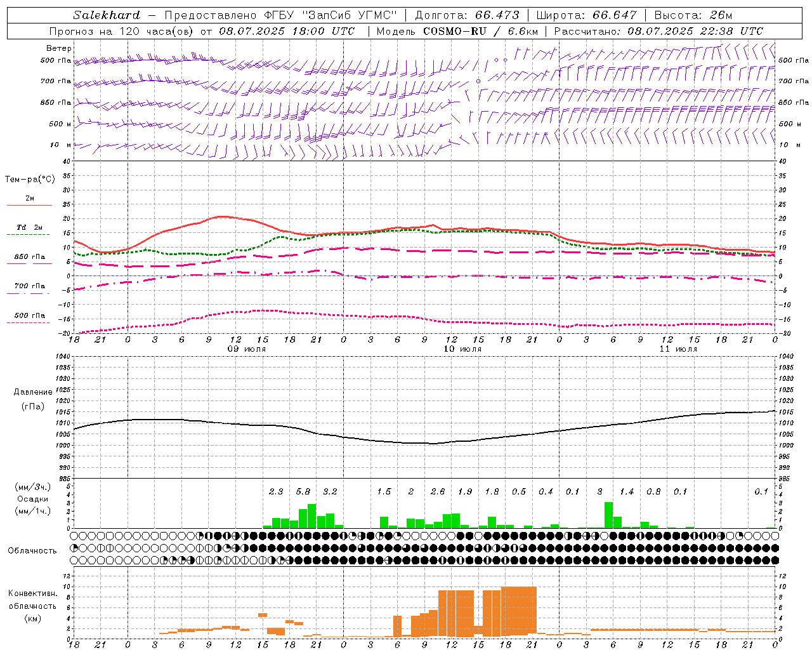
Task: Click the precipitation value '2.6'
Action: (x=438, y=491)
